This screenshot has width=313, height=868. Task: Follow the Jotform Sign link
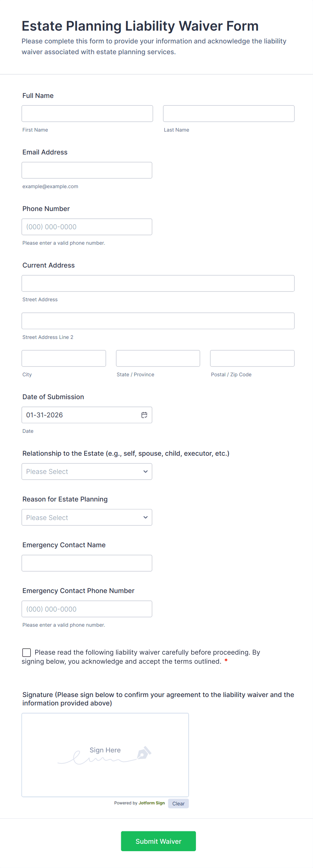(151, 803)
